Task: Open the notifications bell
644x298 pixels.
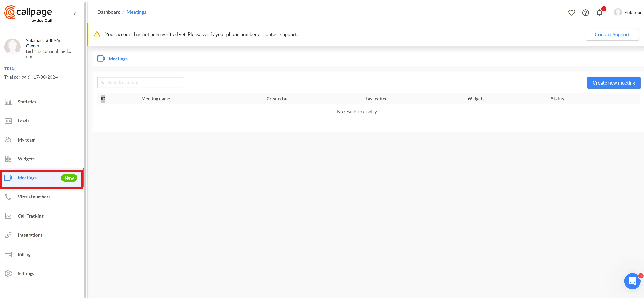Action: click(600, 13)
